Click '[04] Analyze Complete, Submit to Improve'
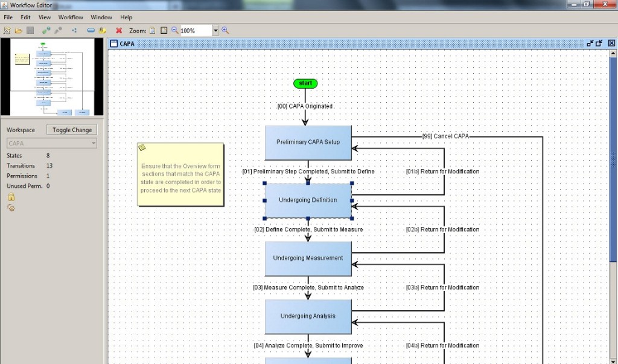Viewport: 618px width, 364px height. (308, 345)
